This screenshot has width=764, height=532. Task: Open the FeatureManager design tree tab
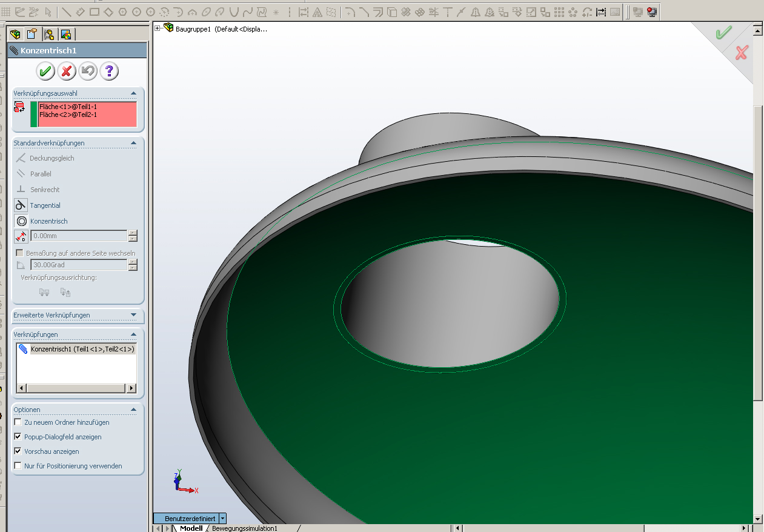(16, 34)
